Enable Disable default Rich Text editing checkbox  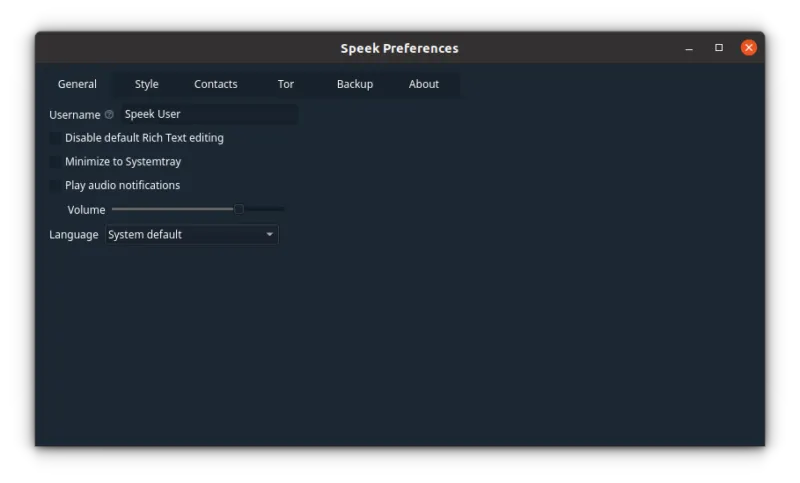pyautogui.click(x=55, y=138)
